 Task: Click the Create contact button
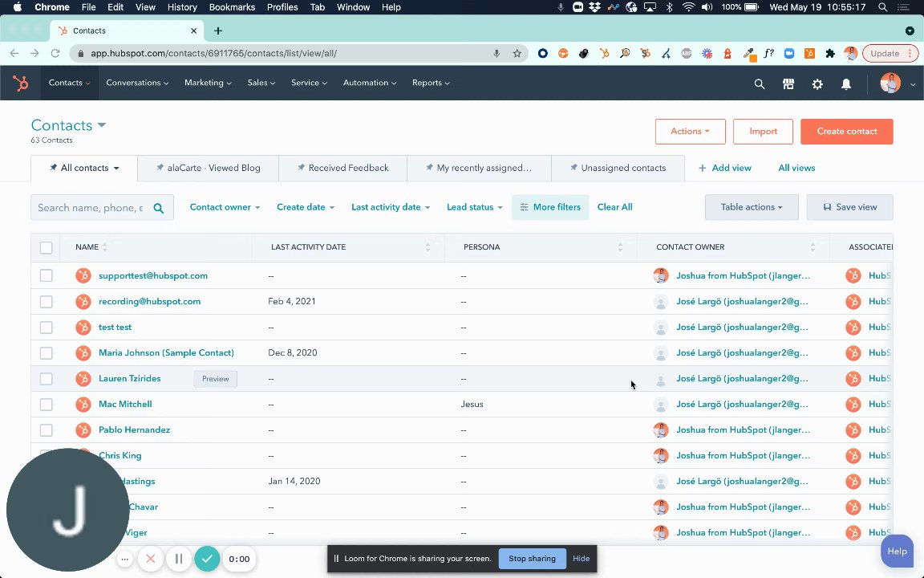click(847, 132)
